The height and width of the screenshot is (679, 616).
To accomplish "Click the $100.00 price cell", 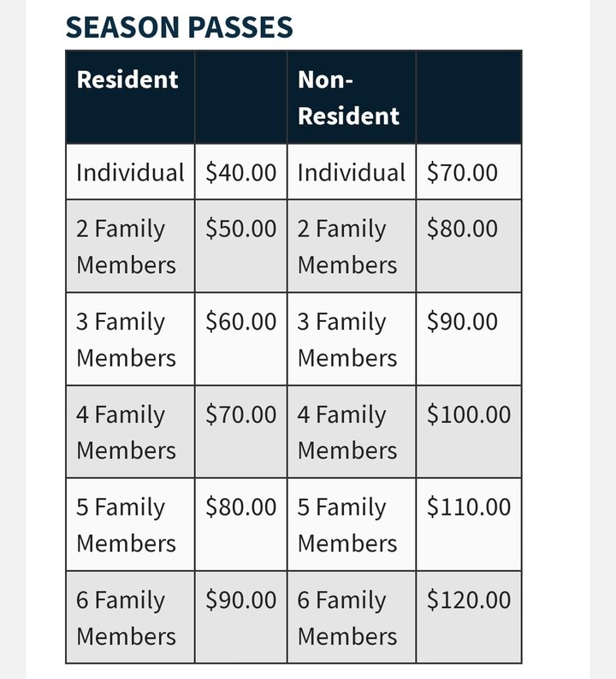I will tap(468, 414).
